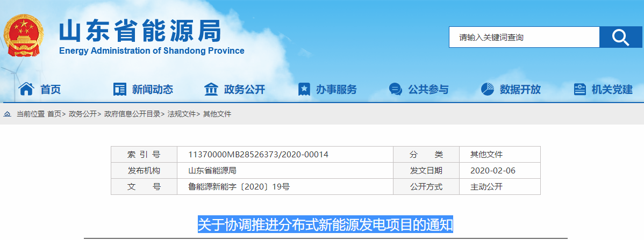This screenshot has width=644, height=240.
Task: Click the pie chart icon beside 数据开放
Action: point(488,89)
